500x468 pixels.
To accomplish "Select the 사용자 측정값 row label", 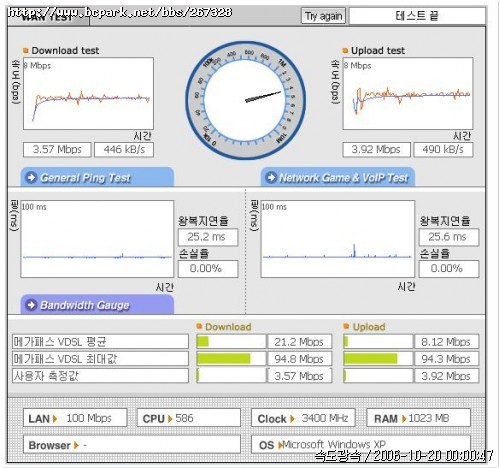I will click(x=100, y=376).
